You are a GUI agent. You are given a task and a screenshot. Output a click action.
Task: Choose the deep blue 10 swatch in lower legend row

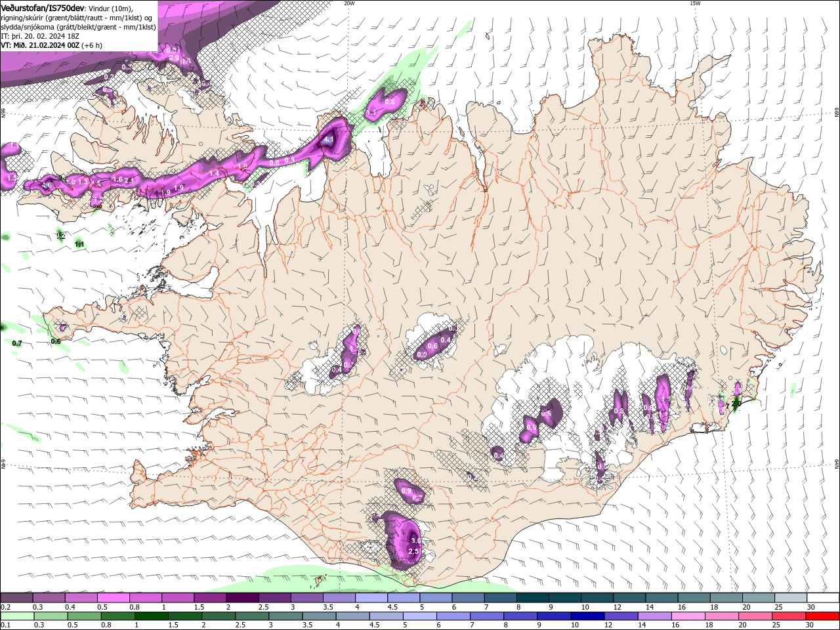(587, 616)
